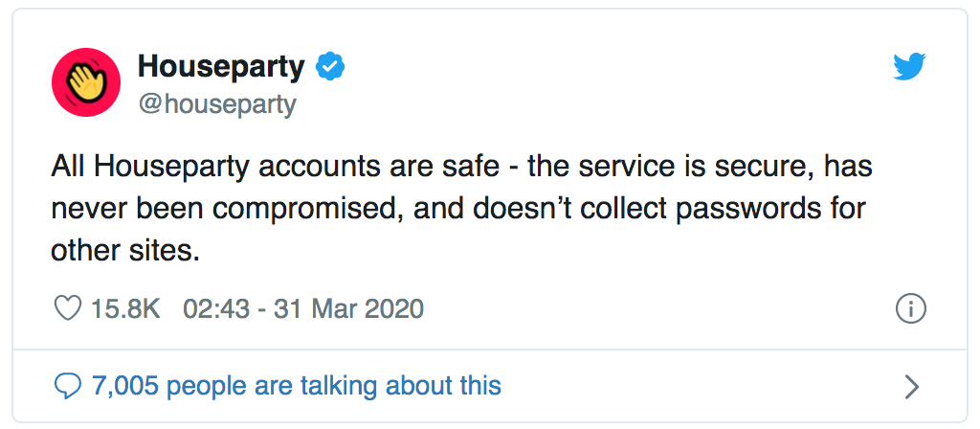Click the 02:43 time in the timestamp
The height and width of the screenshot is (429, 980).
[216, 308]
